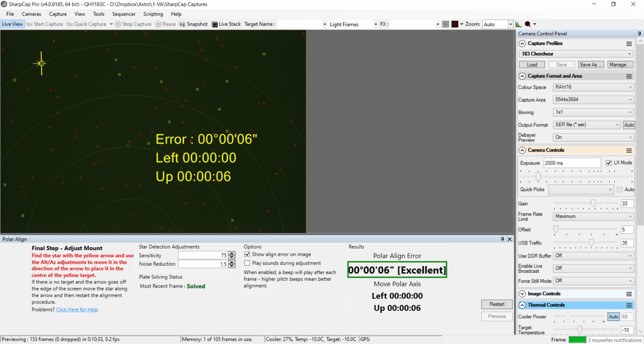The height and width of the screenshot is (344, 644).
Task: Open the Scripting menu
Action: pos(153,14)
